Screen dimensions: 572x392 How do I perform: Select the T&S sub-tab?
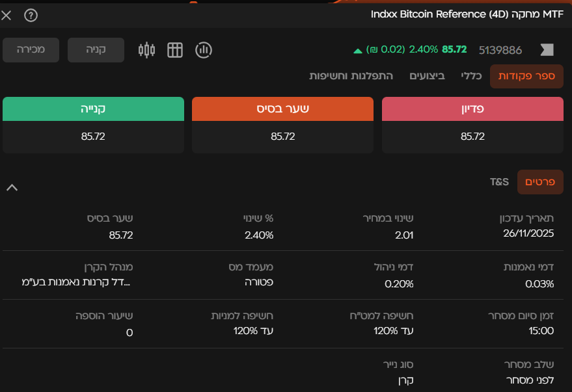(499, 182)
